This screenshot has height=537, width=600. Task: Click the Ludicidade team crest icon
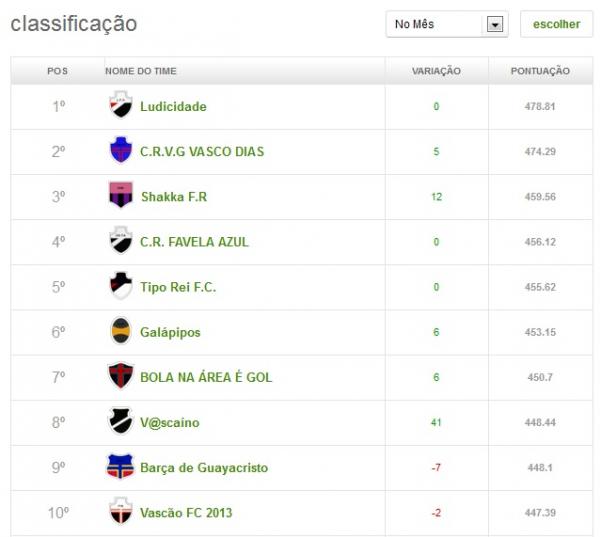[x=120, y=106]
